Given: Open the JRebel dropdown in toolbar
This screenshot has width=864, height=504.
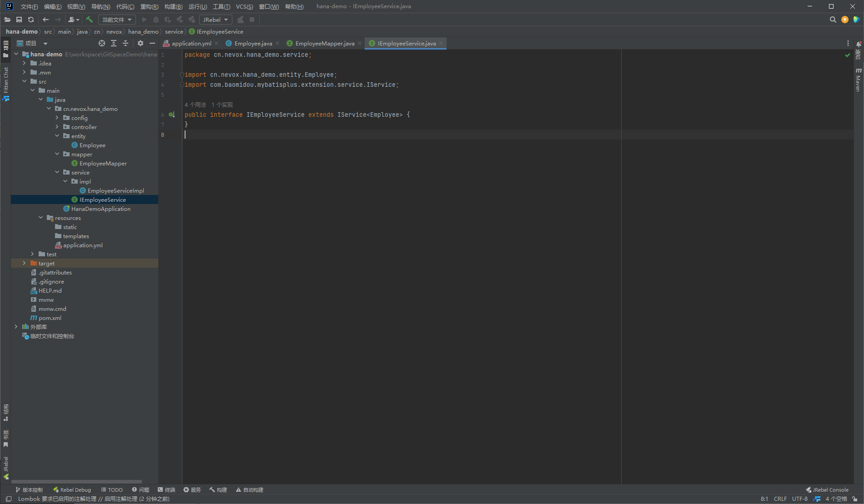Looking at the screenshot, I should (x=216, y=20).
